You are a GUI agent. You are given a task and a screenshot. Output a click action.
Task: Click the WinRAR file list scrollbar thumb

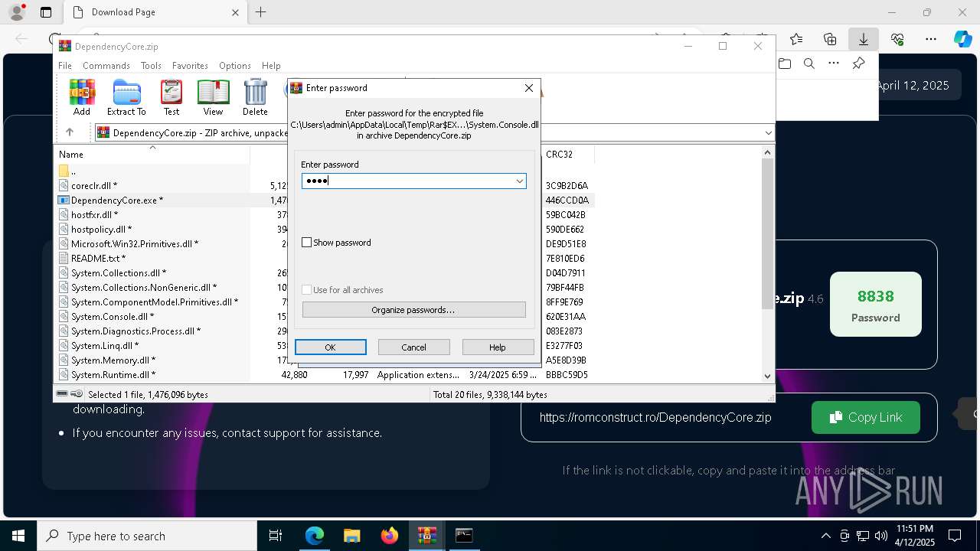pos(768,233)
